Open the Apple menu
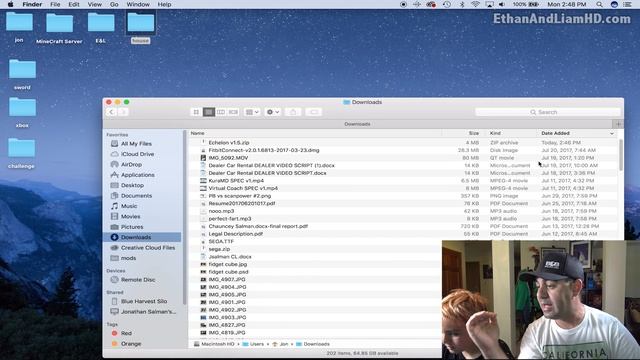This screenshot has height=360, width=640. pos(11,4)
